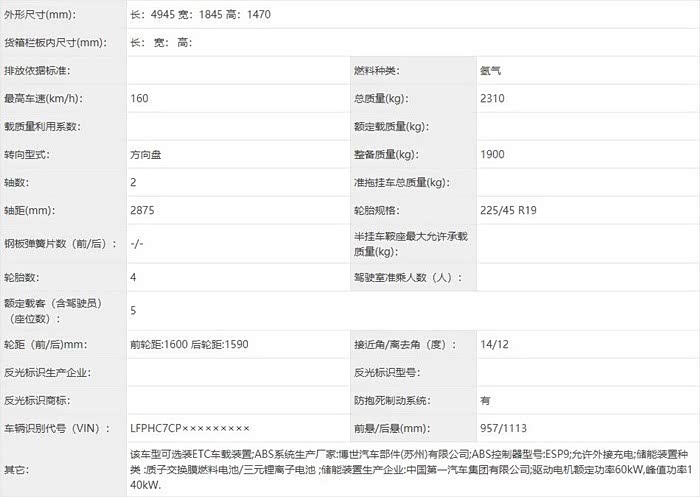The image size is (700, 497).
Task: Click the fuel type value 氢气
Action: pyautogui.click(x=492, y=71)
